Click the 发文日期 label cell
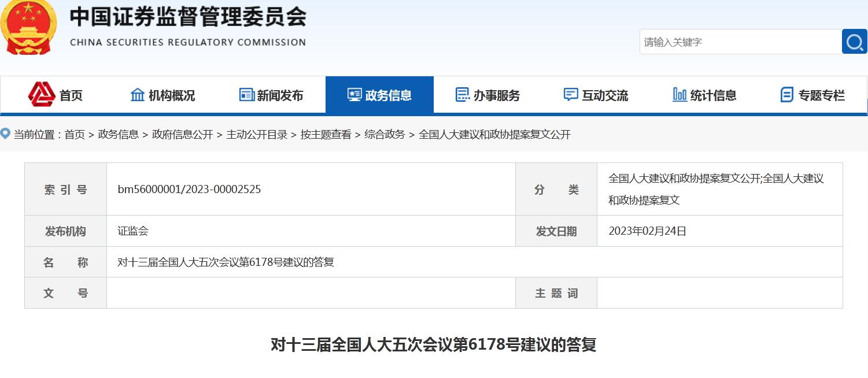The width and height of the screenshot is (868, 378). coord(556,231)
